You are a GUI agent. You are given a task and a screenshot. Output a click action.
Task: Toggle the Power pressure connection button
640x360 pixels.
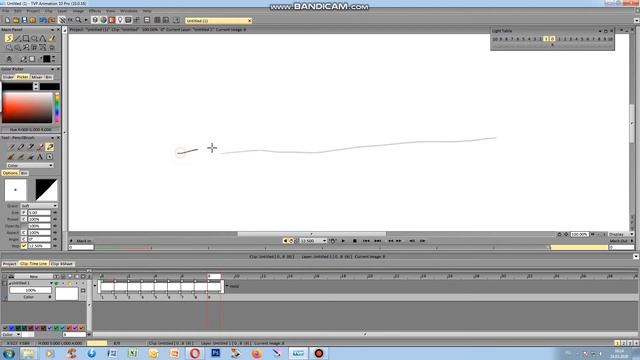[24, 219]
